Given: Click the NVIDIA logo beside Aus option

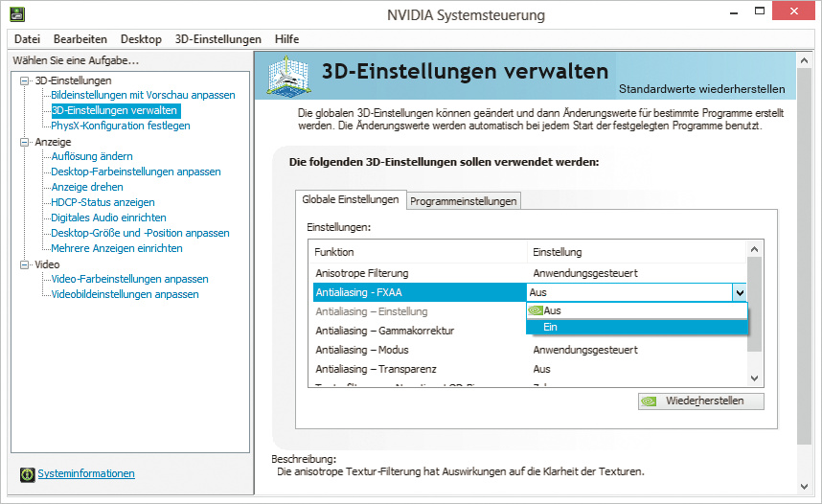Looking at the screenshot, I should point(536,310).
